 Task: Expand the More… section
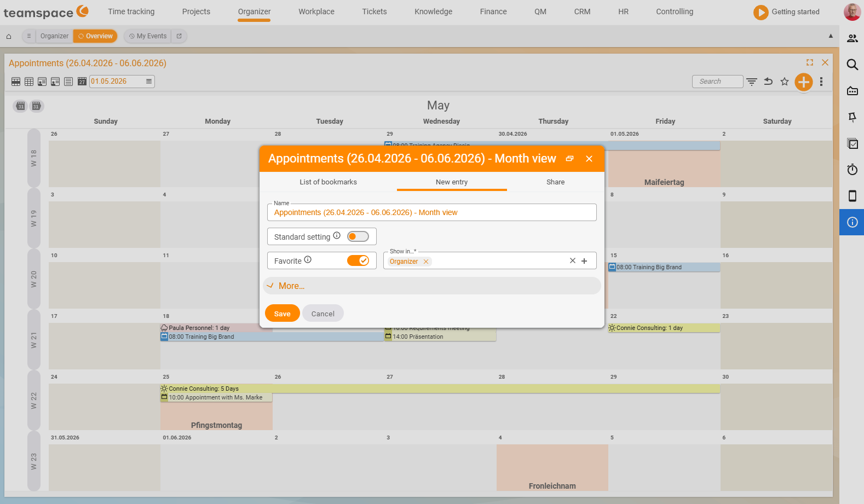[x=432, y=286]
